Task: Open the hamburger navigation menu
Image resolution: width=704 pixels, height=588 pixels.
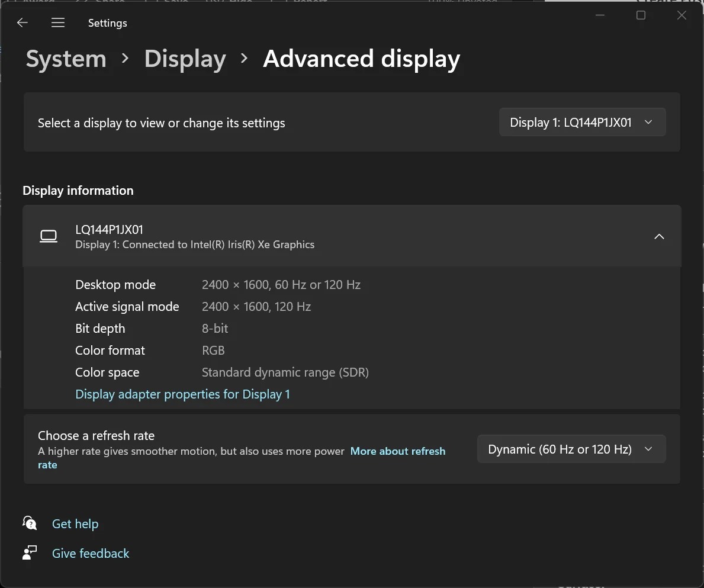Action: [x=58, y=23]
